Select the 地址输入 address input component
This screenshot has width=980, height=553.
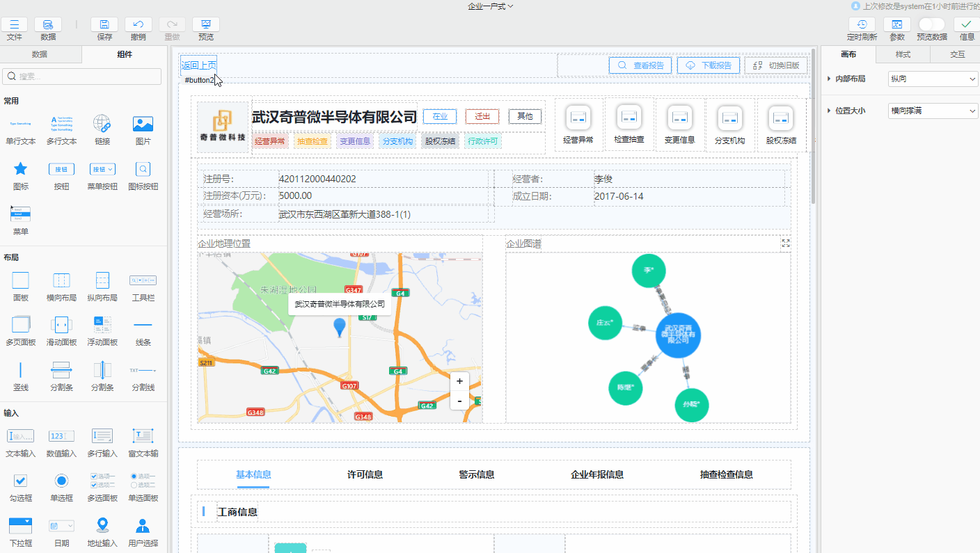coord(102,526)
